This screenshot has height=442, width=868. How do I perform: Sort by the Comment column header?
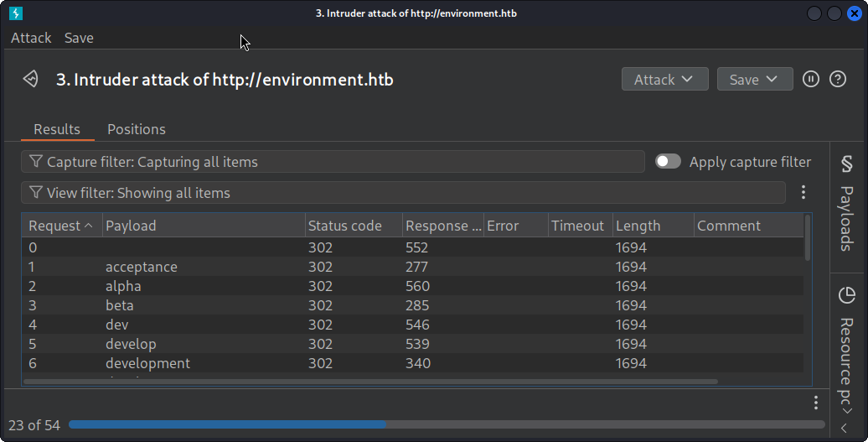click(749, 226)
